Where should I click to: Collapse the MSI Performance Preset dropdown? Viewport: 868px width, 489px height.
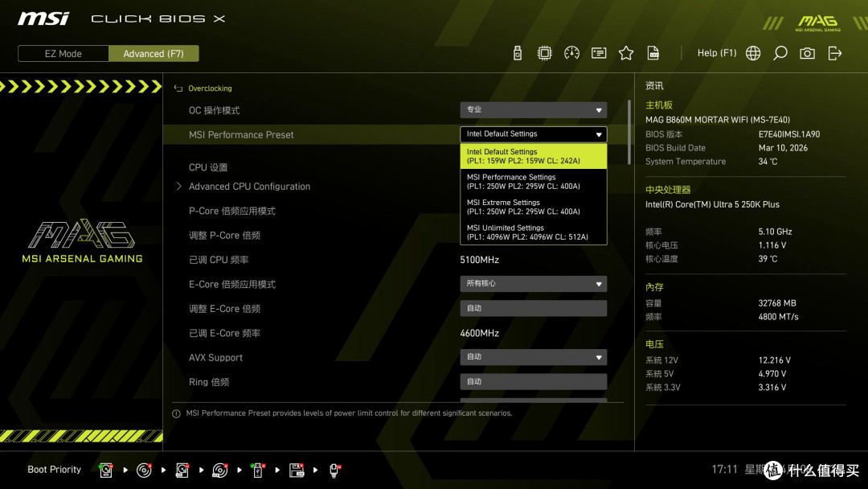(x=533, y=134)
